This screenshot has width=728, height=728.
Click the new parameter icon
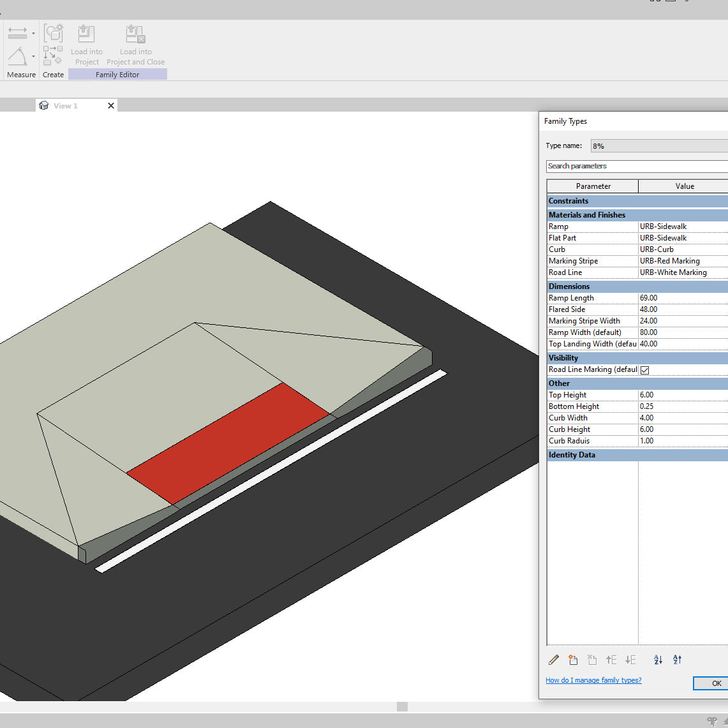pos(572,660)
